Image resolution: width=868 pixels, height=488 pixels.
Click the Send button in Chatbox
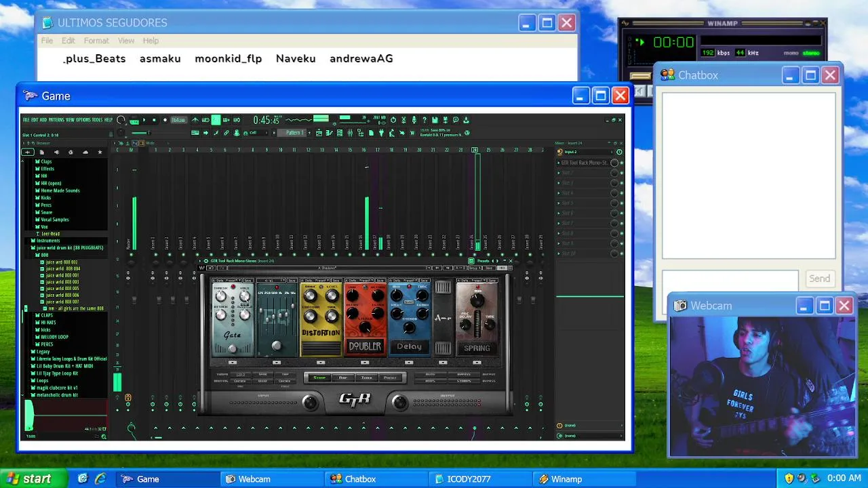(819, 279)
